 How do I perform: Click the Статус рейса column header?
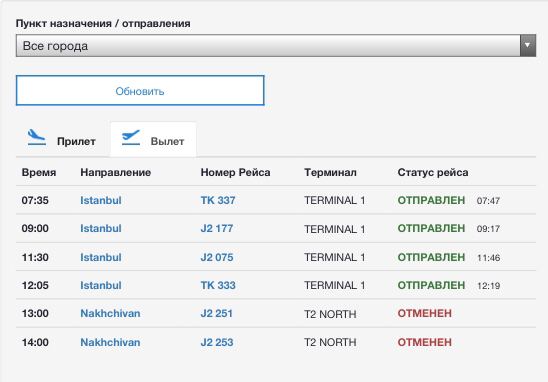(433, 172)
